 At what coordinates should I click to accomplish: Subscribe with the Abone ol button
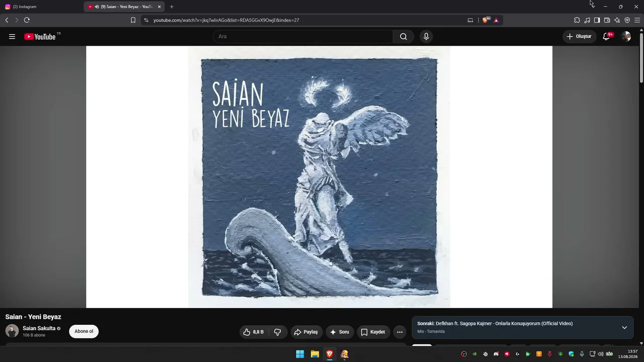84,331
